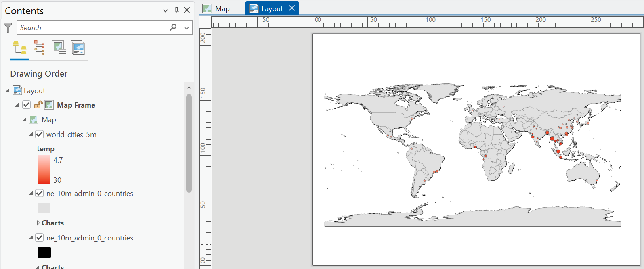Viewport: 644px width, 269px height.
Task: Collapse world_cities_5m layer node
Action: click(x=31, y=134)
